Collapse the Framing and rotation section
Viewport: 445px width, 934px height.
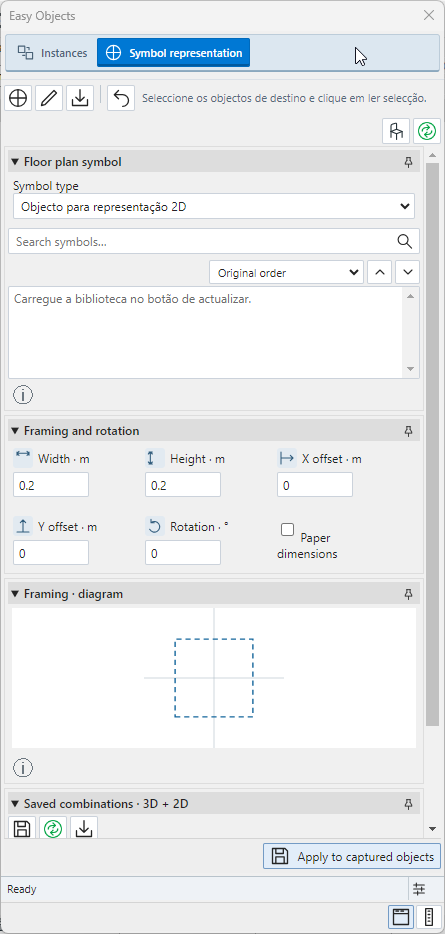pos(15,431)
